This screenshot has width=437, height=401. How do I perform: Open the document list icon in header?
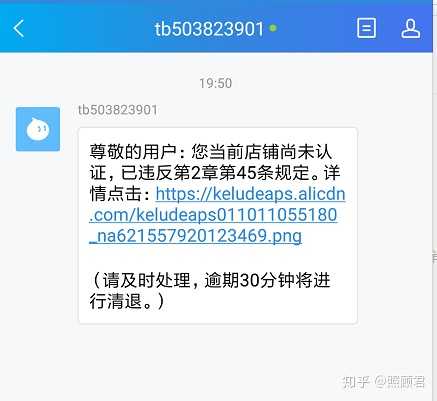366,28
